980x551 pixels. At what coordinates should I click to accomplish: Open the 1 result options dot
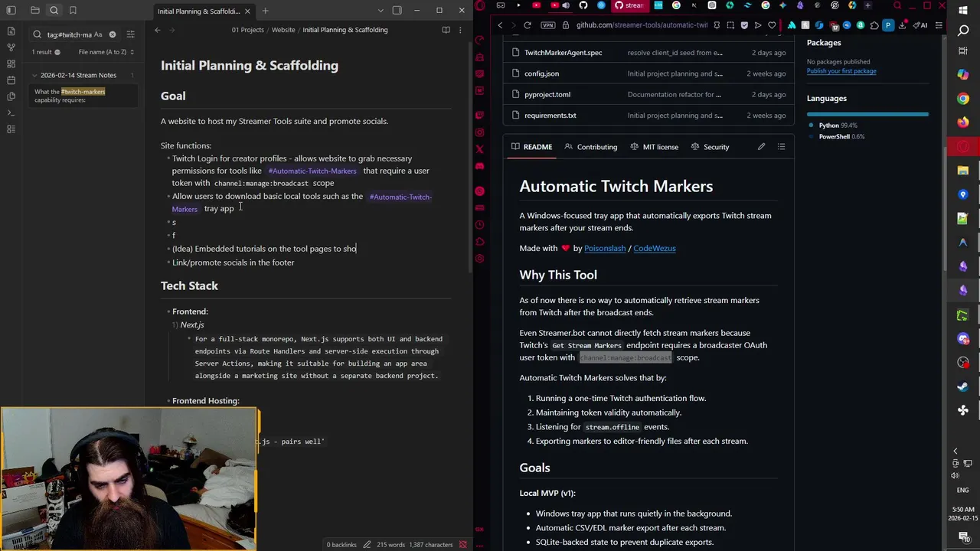pos(57,52)
